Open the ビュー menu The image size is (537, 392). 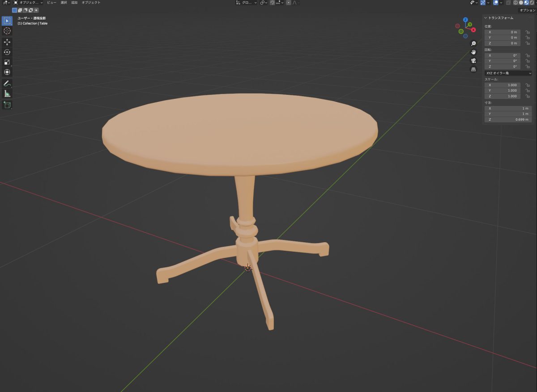[x=51, y=3]
